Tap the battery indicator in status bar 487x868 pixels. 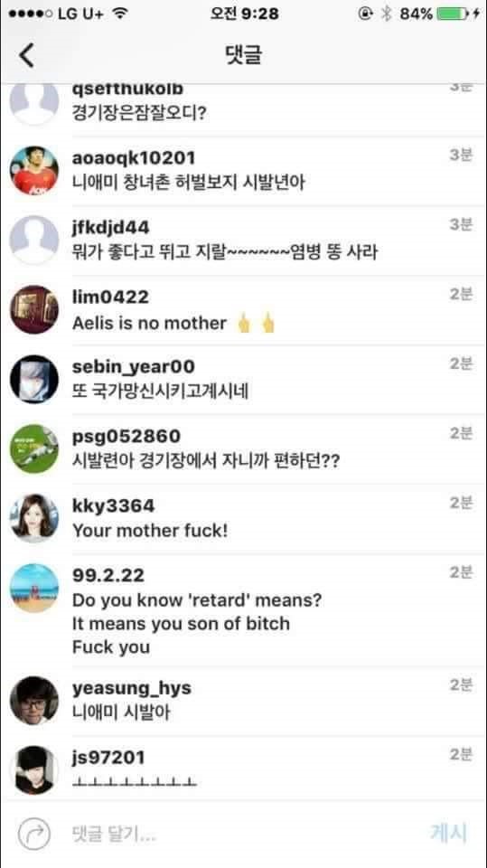point(453,14)
